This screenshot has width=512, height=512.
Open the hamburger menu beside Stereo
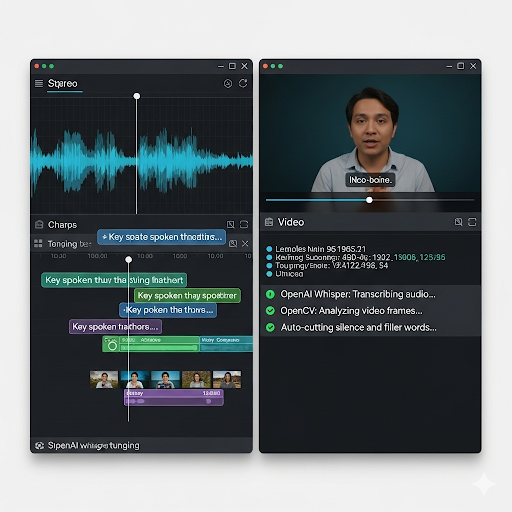click(x=39, y=83)
